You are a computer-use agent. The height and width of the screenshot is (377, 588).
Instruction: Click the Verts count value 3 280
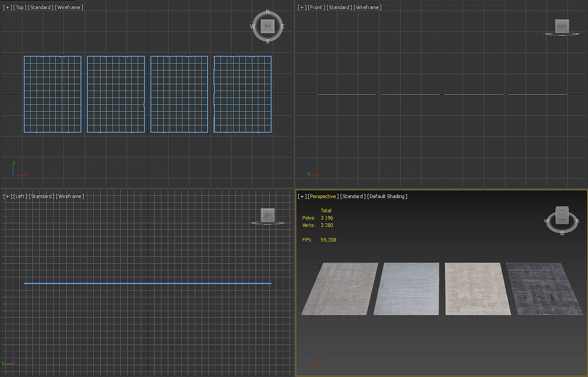pyautogui.click(x=326, y=225)
